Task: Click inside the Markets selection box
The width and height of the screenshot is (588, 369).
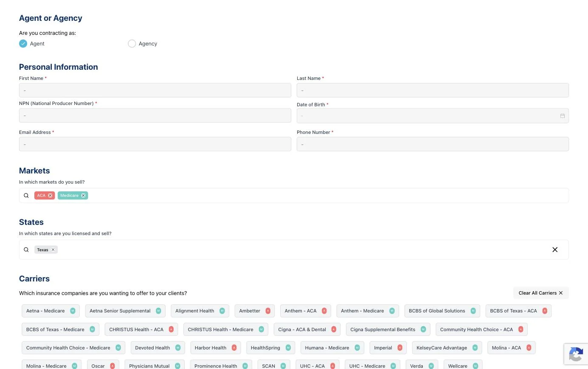Action: pyautogui.click(x=294, y=196)
